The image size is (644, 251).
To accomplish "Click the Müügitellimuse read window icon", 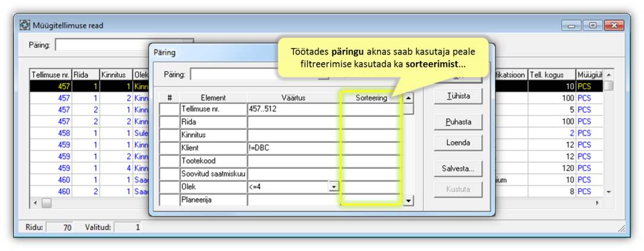I will pos(25,25).
